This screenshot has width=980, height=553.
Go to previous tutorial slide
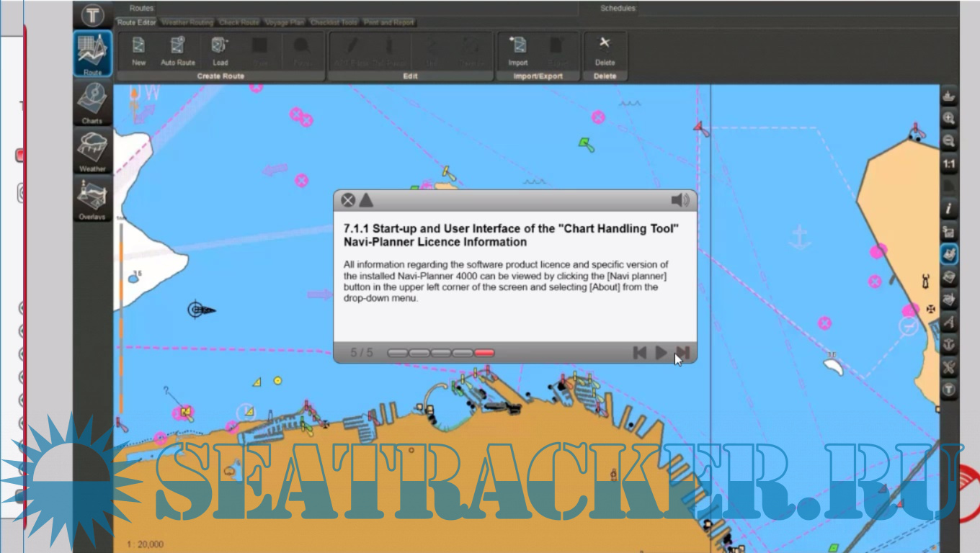click(639, 353)
